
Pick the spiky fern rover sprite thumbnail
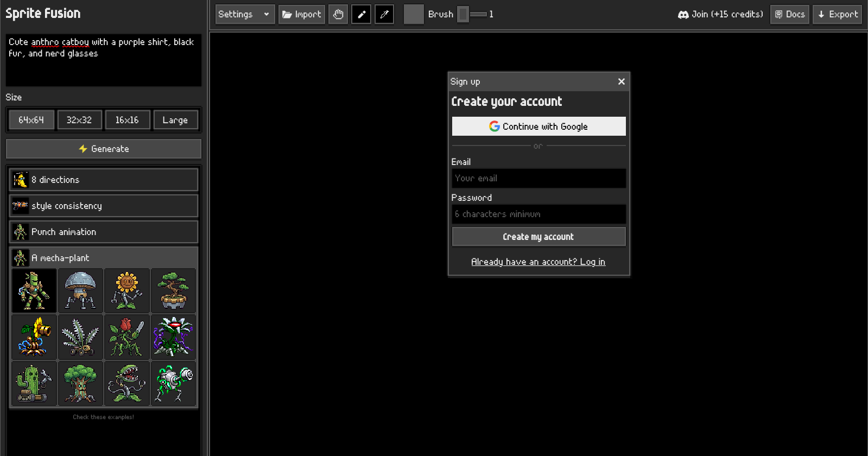[80, 337]
